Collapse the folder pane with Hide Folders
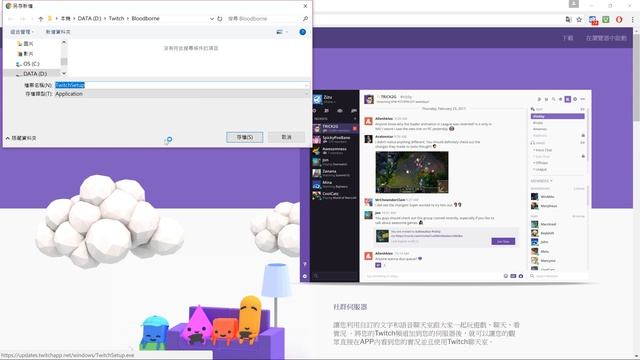This screenshot has height=360, width=640. click(x=21, y=138)
